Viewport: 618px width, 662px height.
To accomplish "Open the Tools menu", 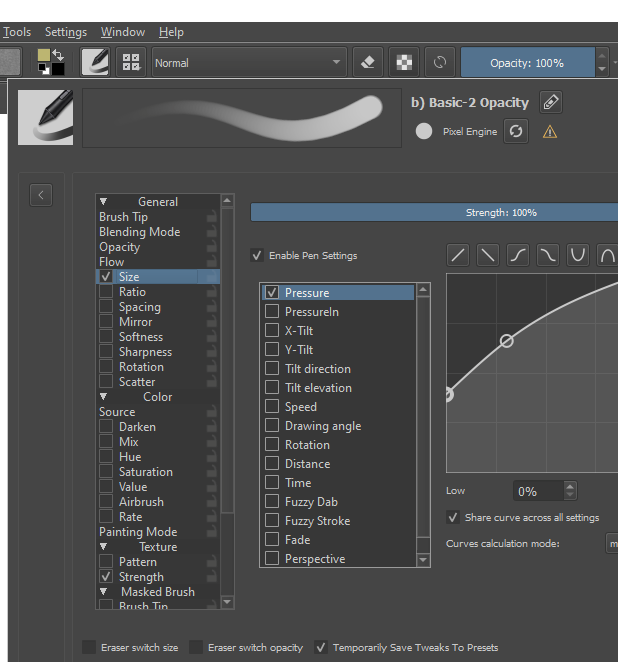I will 17,32.
